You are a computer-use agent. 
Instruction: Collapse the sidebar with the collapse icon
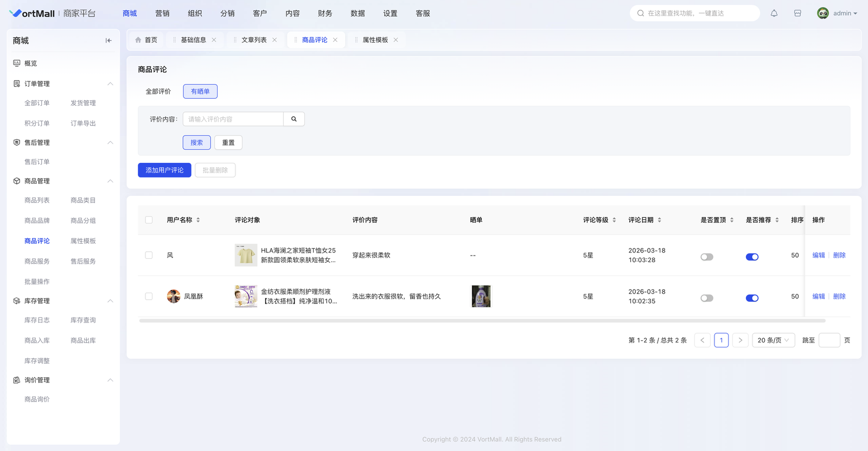click(108, 41)
